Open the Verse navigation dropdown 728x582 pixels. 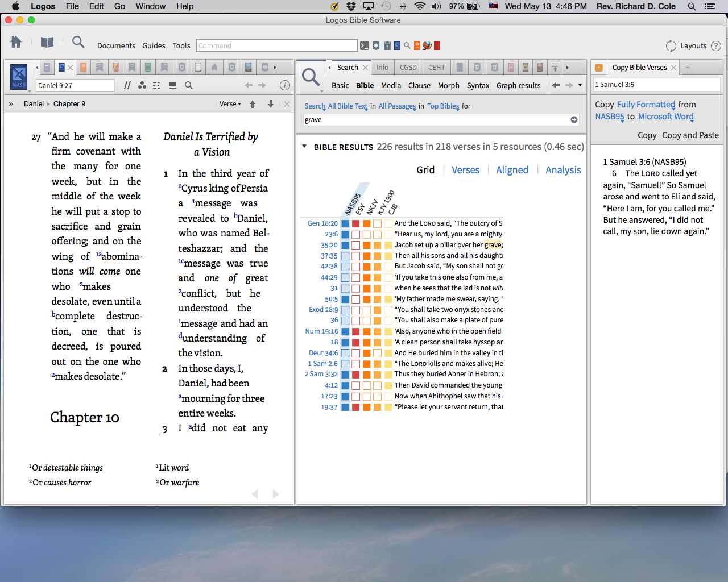point(230,104)
